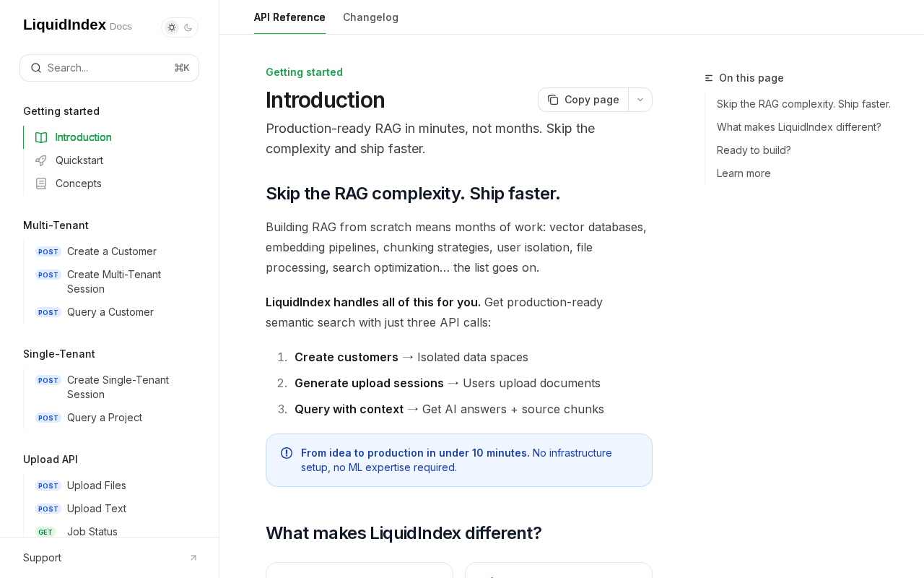
Task: Switch to dark mode with moon toggle
Action: point(188,27)
